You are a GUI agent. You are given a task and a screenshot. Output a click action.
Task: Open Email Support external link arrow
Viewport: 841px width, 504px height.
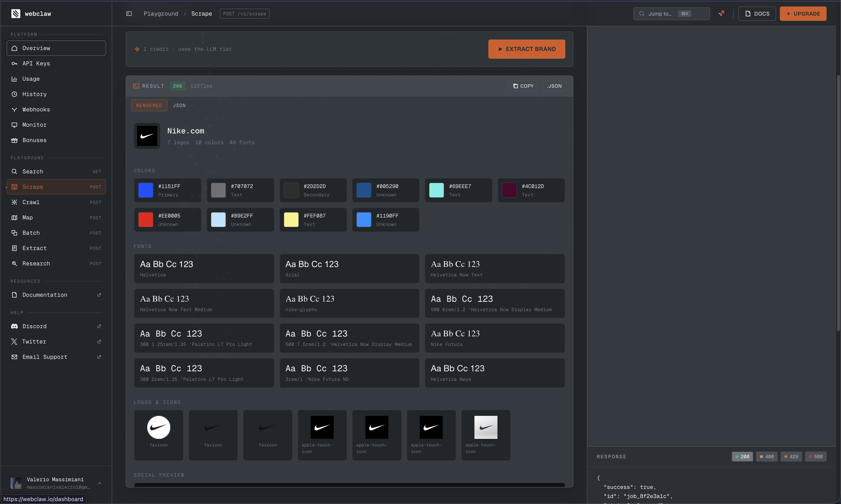coord(99,357)
